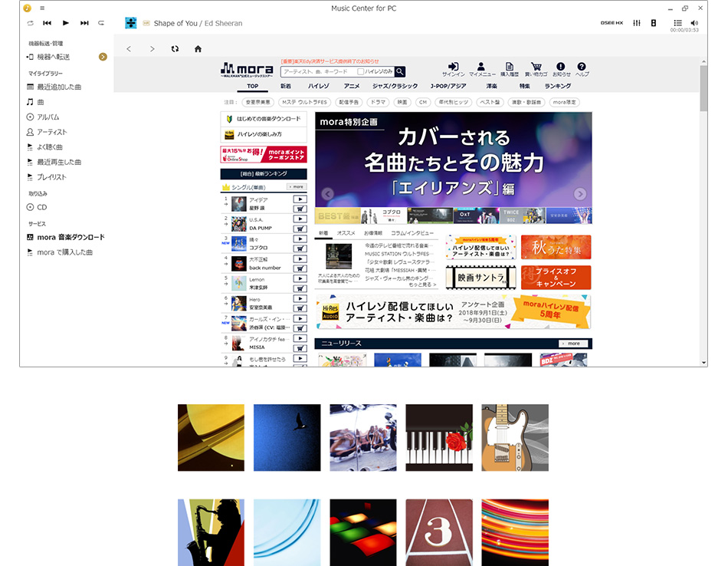Click the mora search magnifier button

(401, 71)
